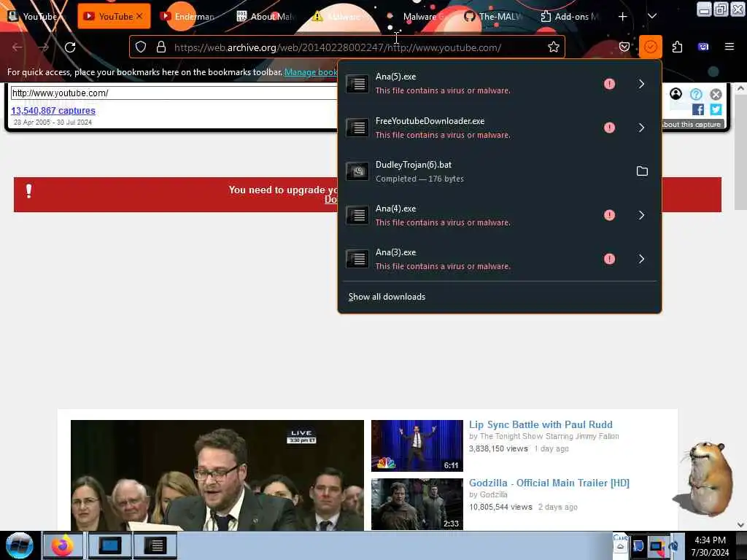Click warning badge on Ana(5).exe
The height and width of the screenshot is (560, 747).
coord(609,84)
